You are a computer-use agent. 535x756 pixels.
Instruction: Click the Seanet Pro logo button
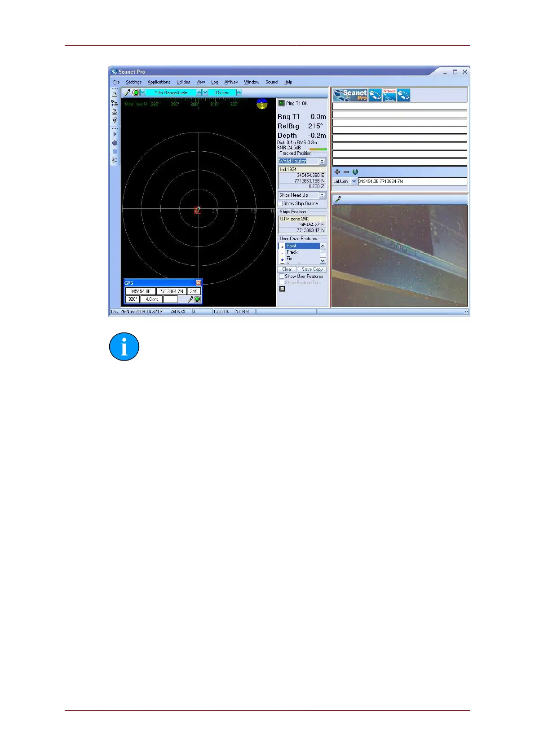click(350, 95)
